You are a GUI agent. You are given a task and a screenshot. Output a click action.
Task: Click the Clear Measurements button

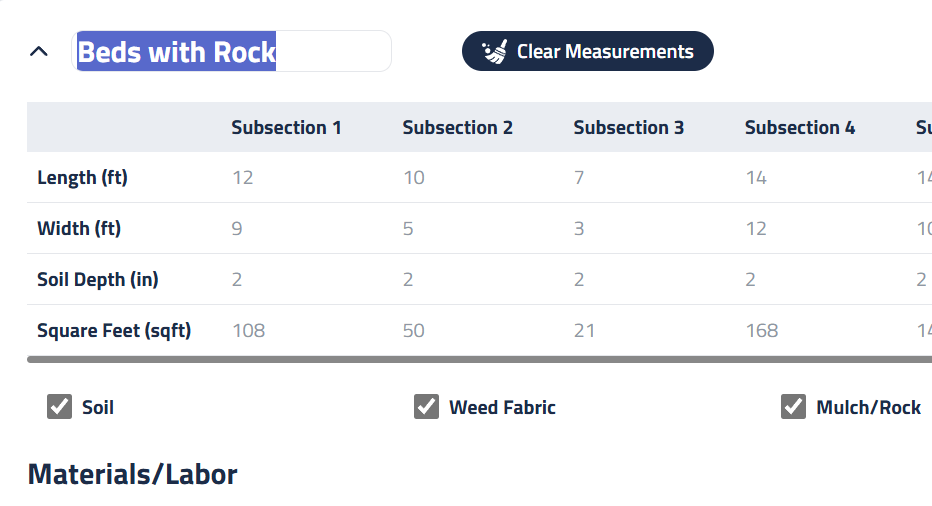(588, 52)
